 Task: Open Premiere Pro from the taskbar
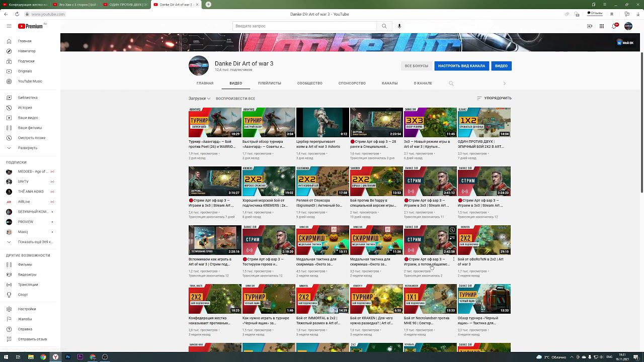[80, 357]
